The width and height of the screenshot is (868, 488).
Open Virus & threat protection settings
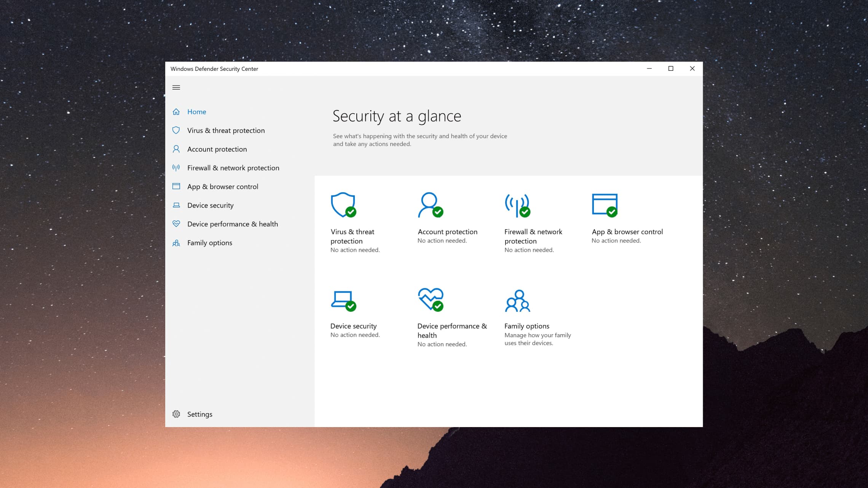[x=225, y=130]
